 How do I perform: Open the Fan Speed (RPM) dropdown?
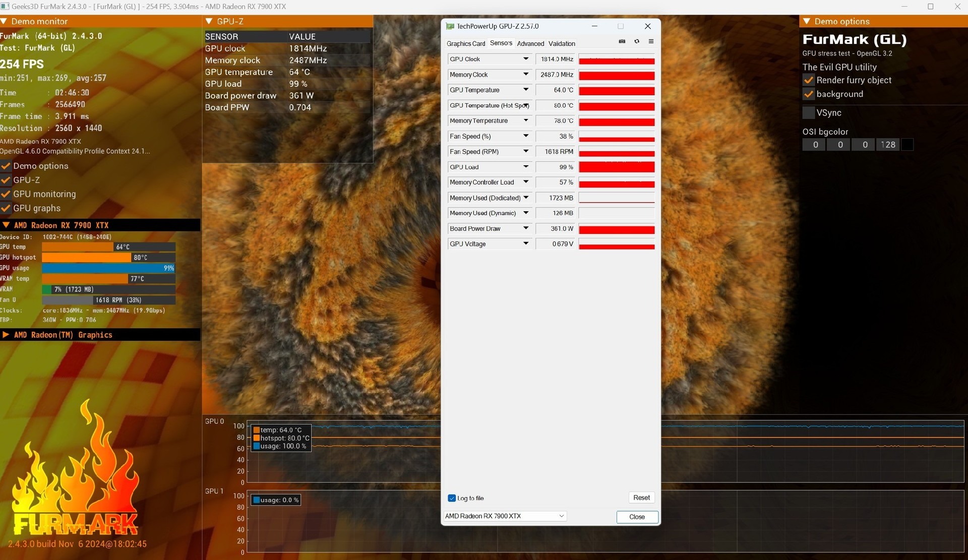[x=526, y=151]
